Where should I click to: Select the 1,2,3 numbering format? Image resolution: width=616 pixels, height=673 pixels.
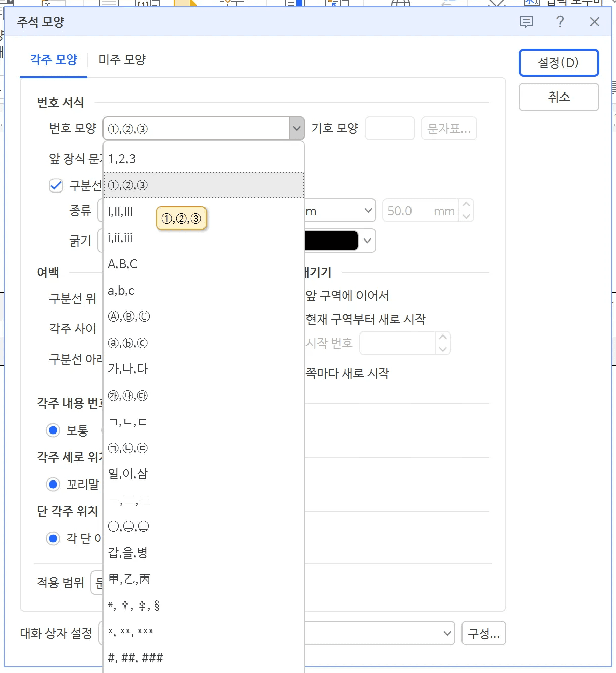click(x=121, y=158)
